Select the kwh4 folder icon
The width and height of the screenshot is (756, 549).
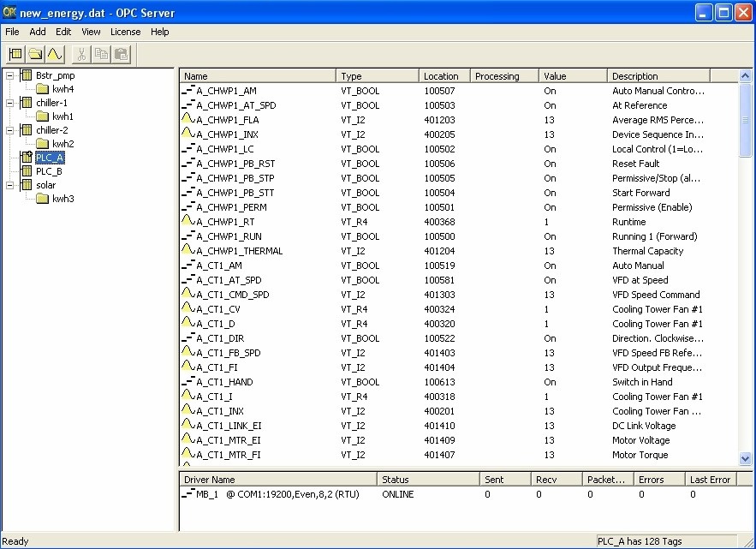coord(43,89)
